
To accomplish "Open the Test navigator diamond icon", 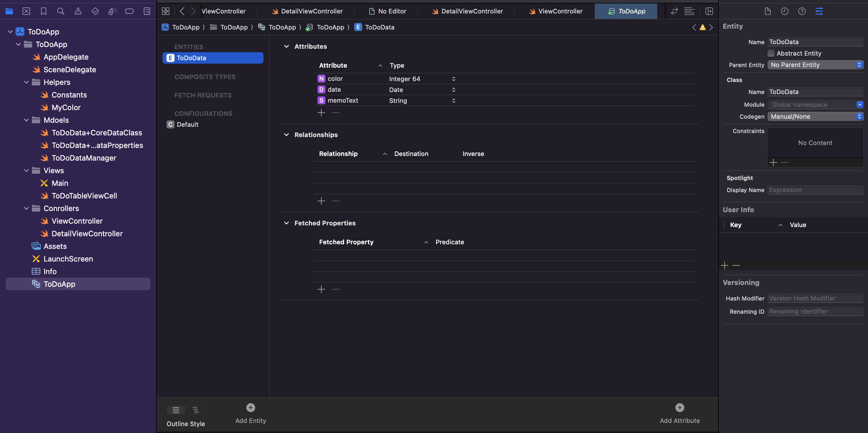I will coord(95,11).
